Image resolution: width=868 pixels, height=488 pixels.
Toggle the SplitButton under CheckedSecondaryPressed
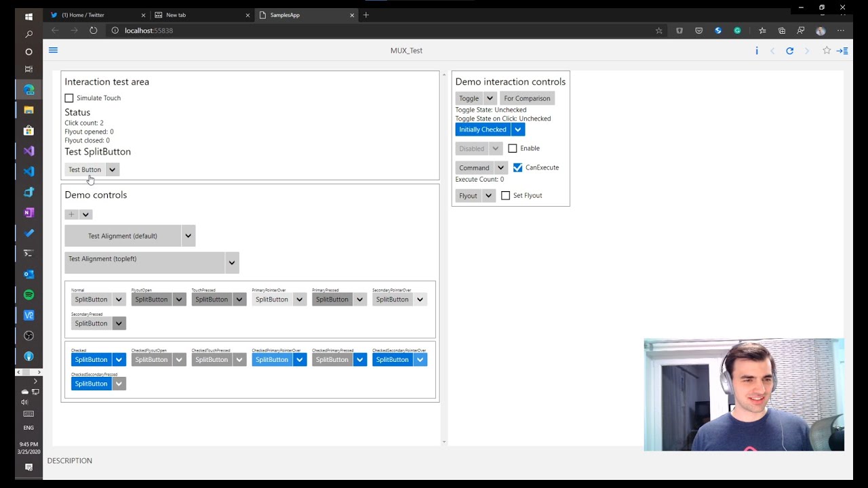pyautogui.click(x=91, y=384)
